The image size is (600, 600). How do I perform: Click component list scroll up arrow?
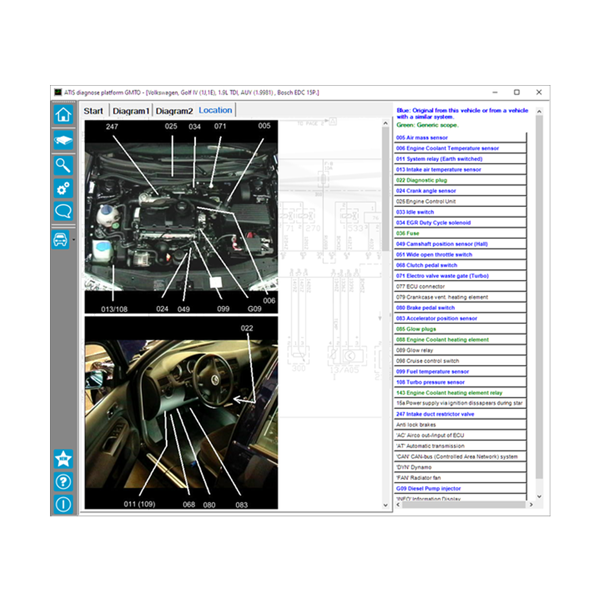pyautogui.click(x=539, y=111)
